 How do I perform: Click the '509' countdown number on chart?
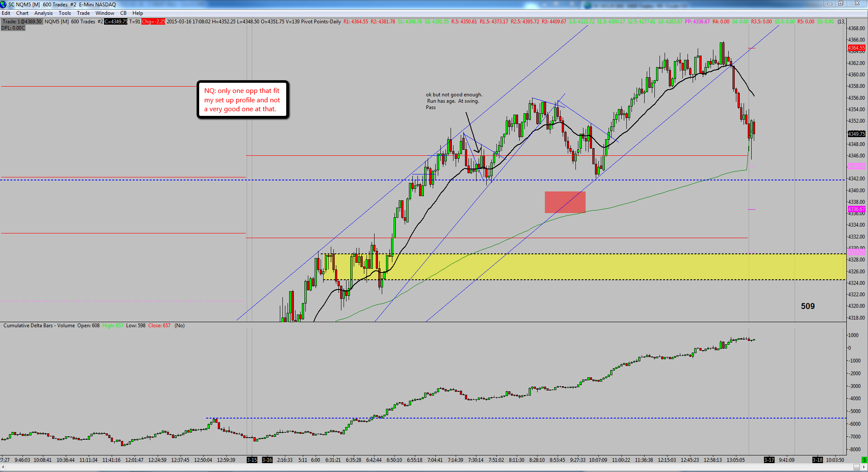pos(808,306)
